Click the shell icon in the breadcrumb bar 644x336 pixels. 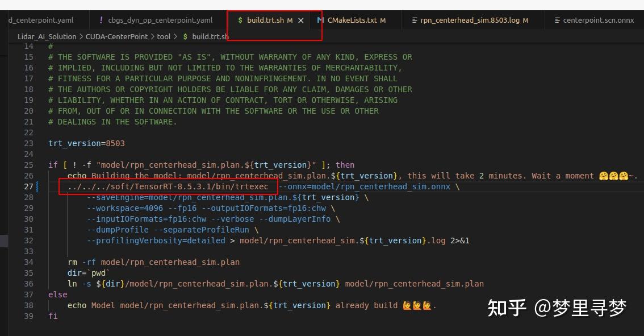click(185, 36)
